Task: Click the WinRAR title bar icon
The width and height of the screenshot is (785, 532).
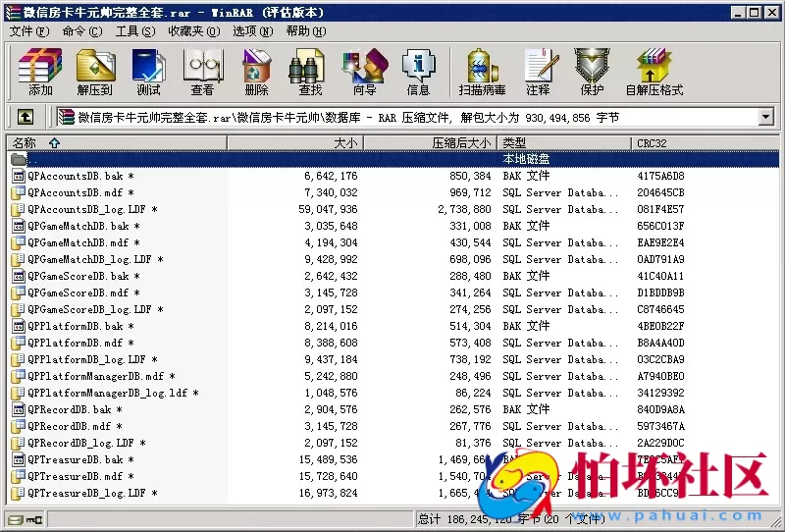Action: coord(13,12)
